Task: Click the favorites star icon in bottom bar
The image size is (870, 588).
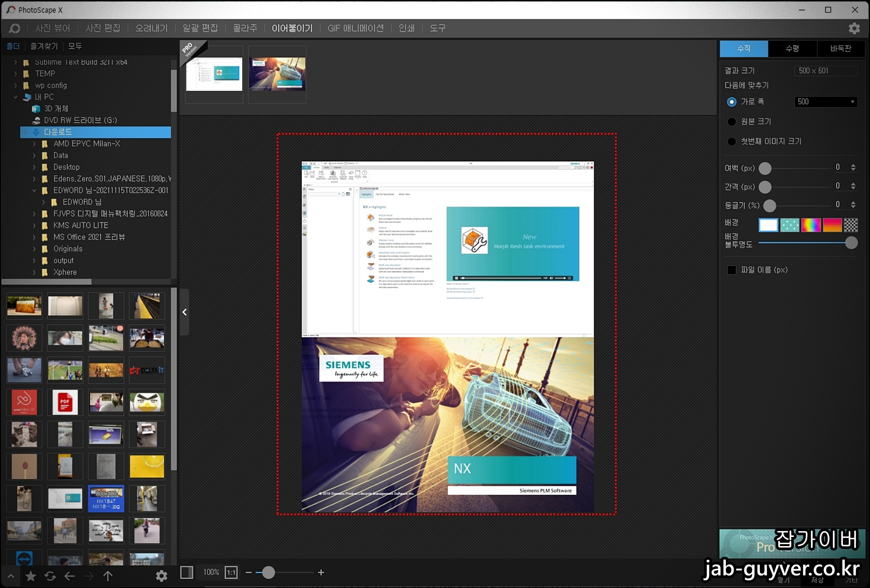Action: (x=30, y=576)
